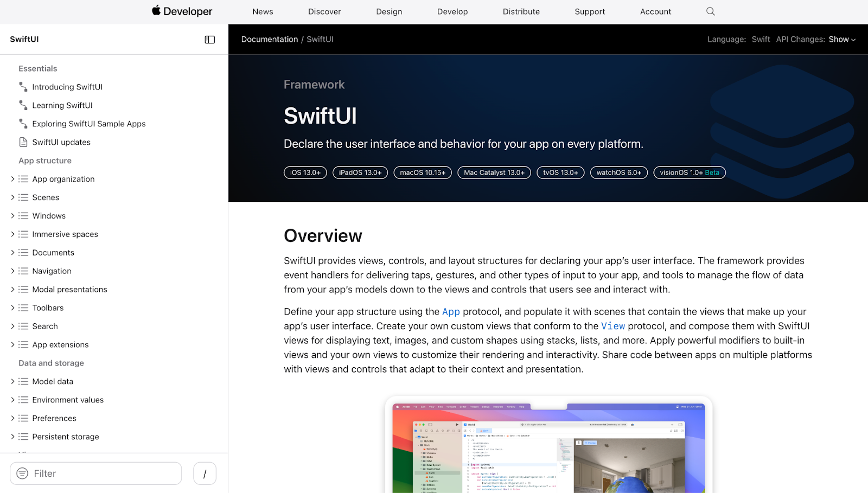This screenshot has width=868, height=493.
Task: Open the Design menu
Action: [x=389, y=11]
